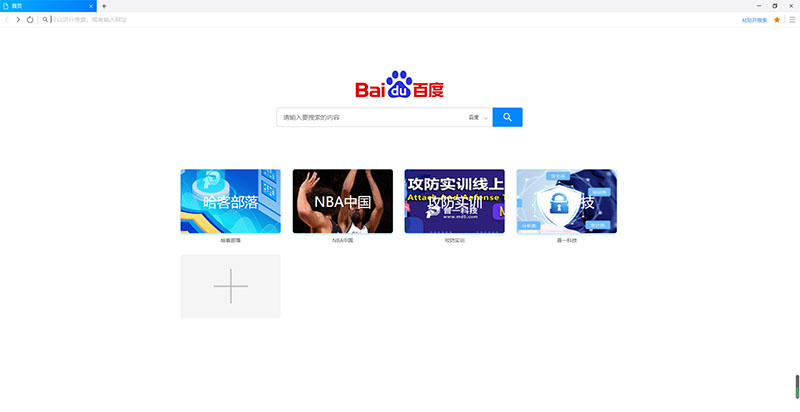Select the 首页 tab
800x412 pixels.
[48, 6]
